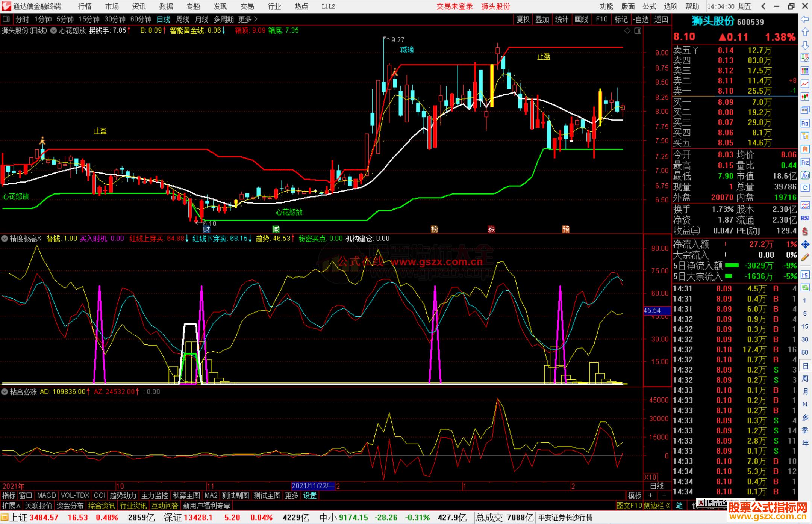812x524 pixels.
Task: Switch to 分时 chart tab
Action: pos(22,19)
